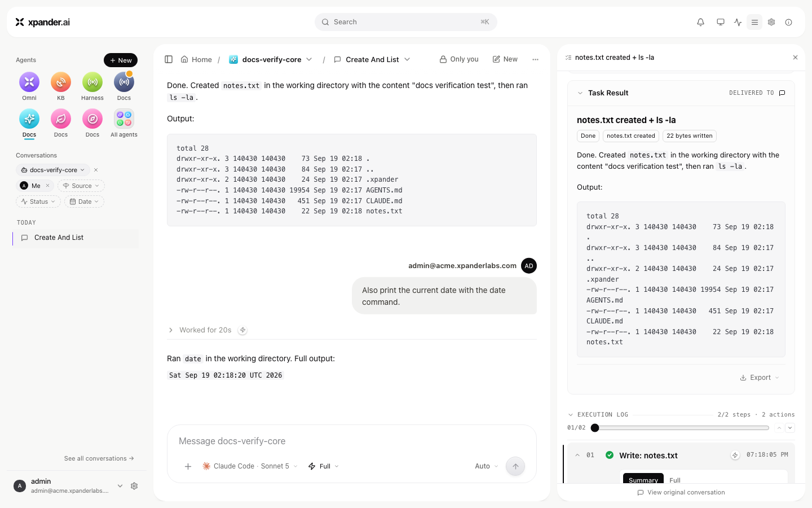Viewport: 812px width, 508px height.
Task: Switch to the Summary tab
Action: coord(643,479)
